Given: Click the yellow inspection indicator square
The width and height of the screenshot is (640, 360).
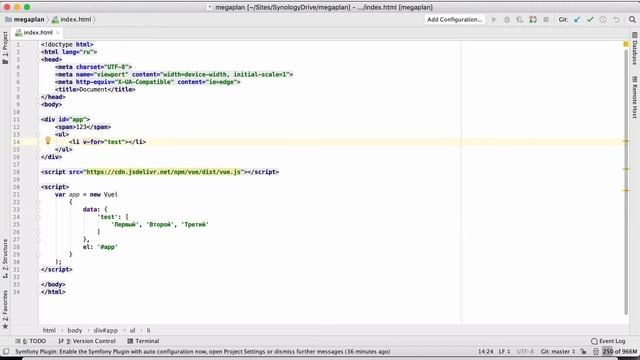Looking at the screenshot, I should (626, 44).
